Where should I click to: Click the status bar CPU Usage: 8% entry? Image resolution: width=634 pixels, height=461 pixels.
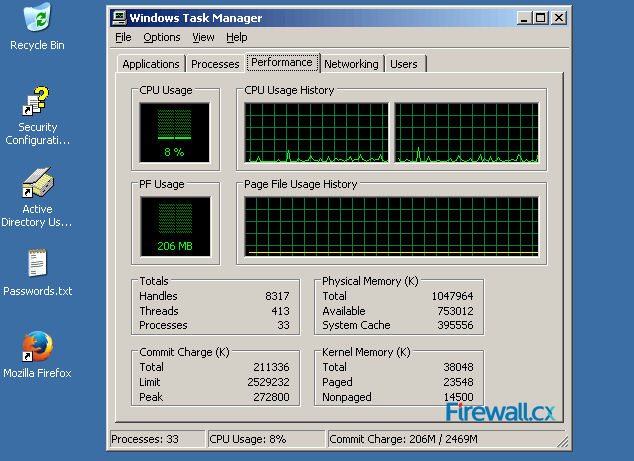tap(266, 439)
